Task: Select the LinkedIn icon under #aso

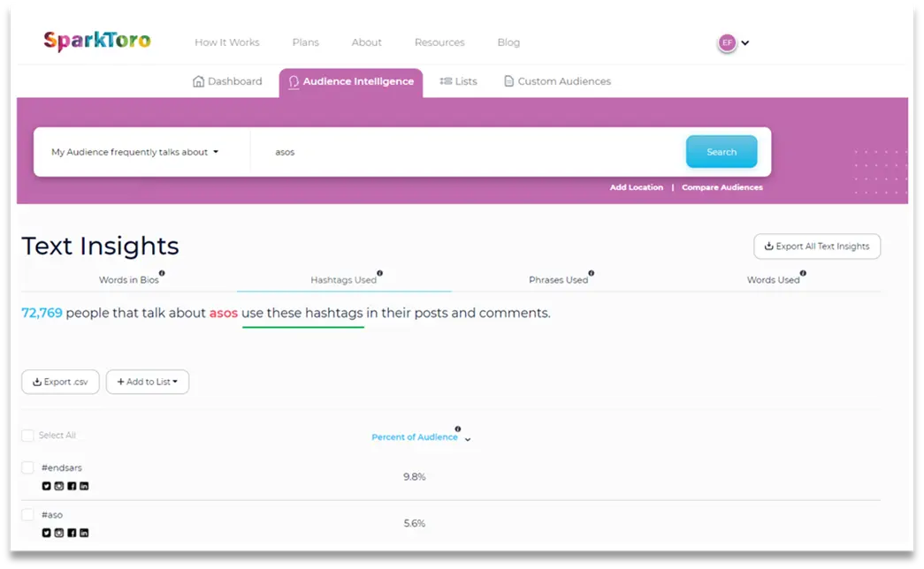Action: (x=84, y=533)
